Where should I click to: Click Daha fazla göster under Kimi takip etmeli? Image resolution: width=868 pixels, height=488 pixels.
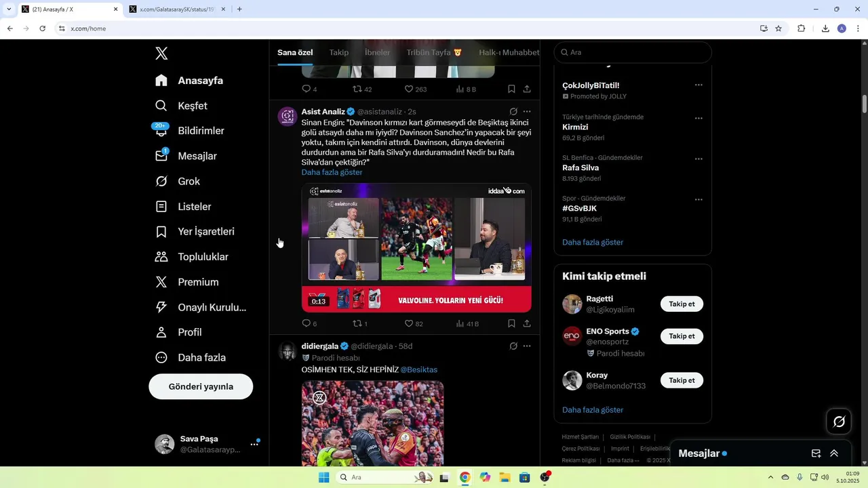point(593,410)
